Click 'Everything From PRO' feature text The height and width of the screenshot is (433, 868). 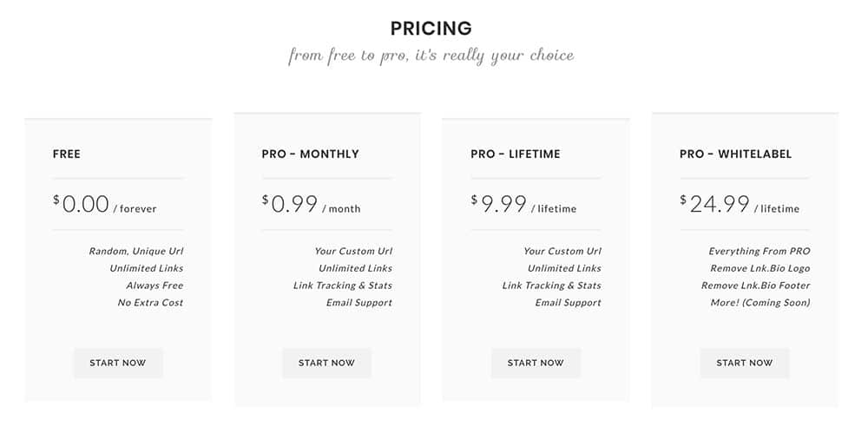pyautogui.click(x=759, y=252)
